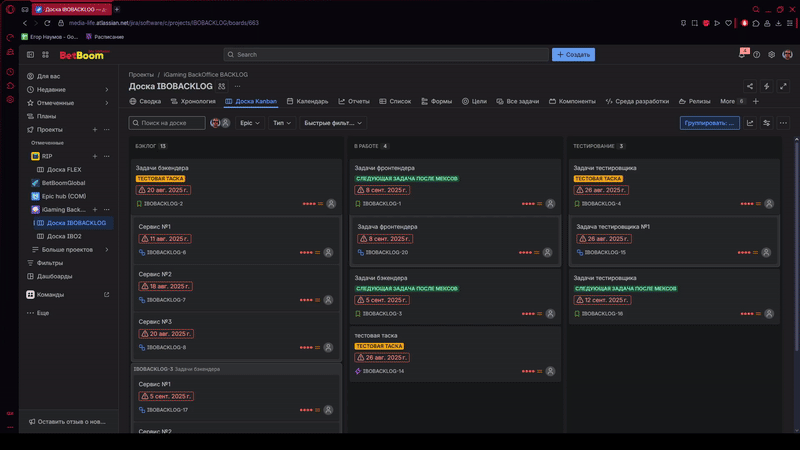Open external link icon beside Команды

tap(107, 294)
